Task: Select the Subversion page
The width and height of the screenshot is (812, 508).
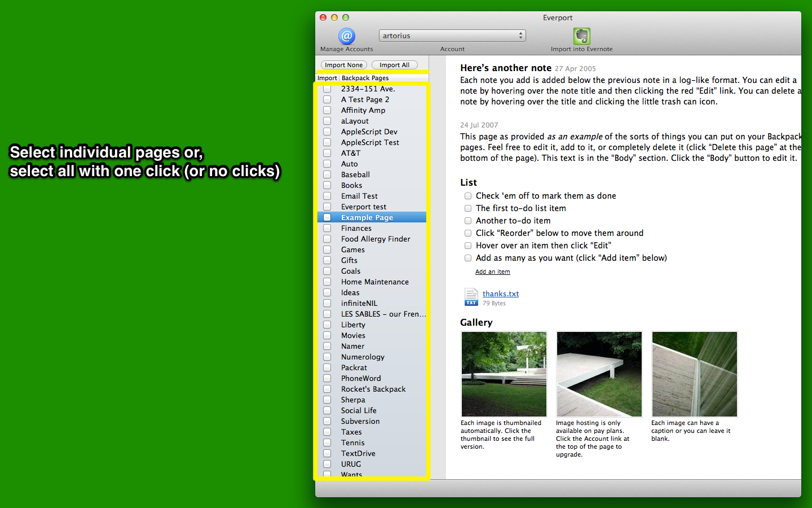Action: tap(372, 421)
